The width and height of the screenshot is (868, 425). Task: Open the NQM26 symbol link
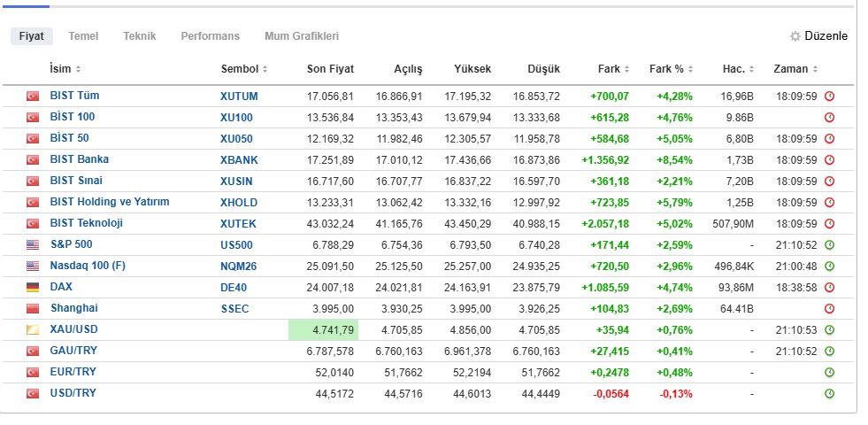[239, 267]
